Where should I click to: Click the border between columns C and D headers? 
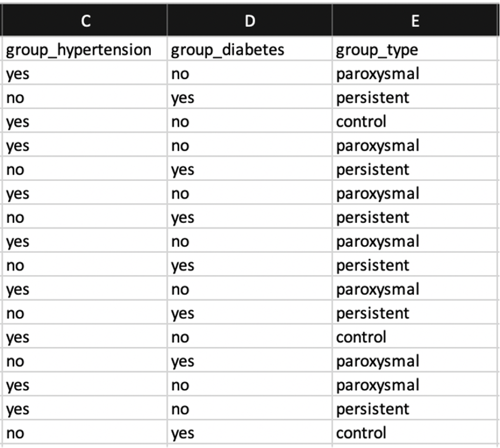click(167, 21)
